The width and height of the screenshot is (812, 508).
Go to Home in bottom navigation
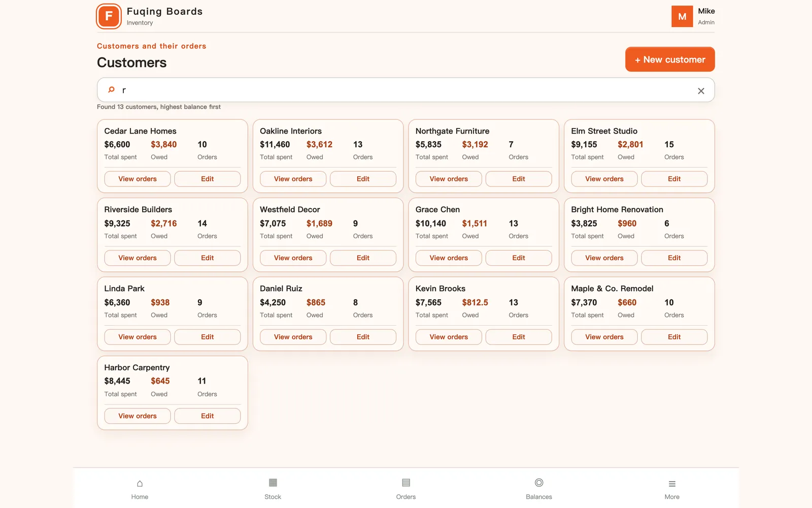pyautogui.click(x=140, y=489)
